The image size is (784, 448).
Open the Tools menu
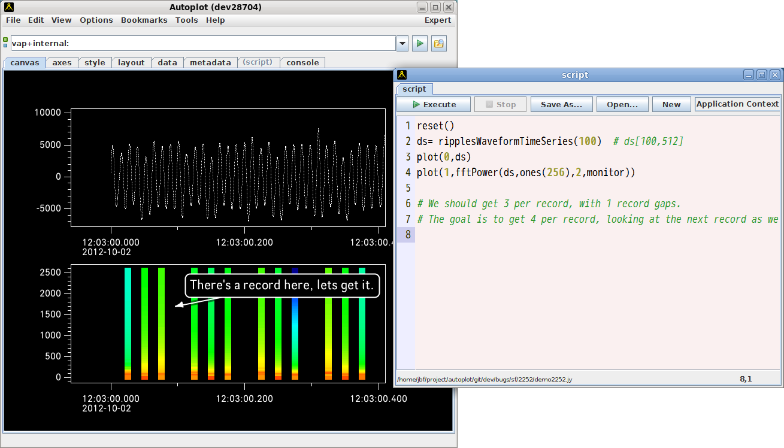coord(186,20)
